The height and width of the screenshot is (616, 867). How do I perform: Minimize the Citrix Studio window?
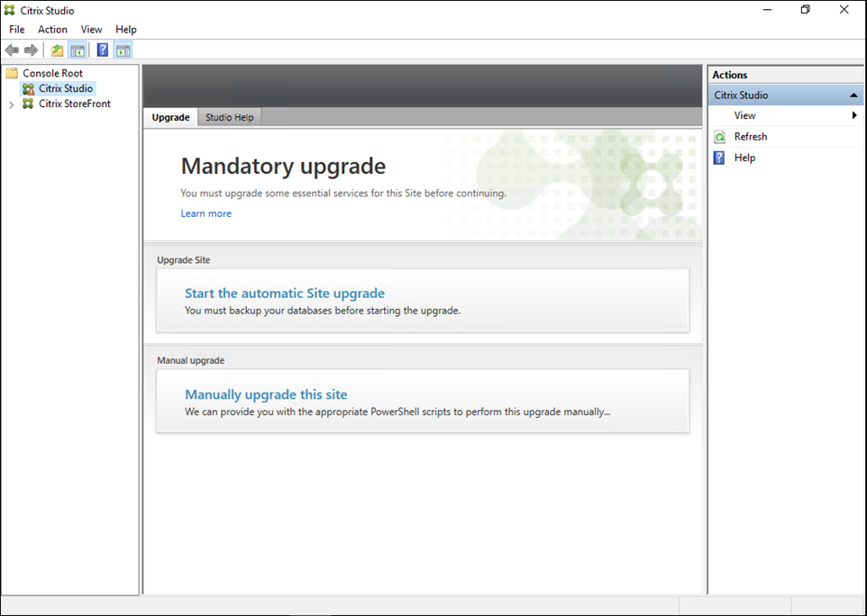[767, 10]
